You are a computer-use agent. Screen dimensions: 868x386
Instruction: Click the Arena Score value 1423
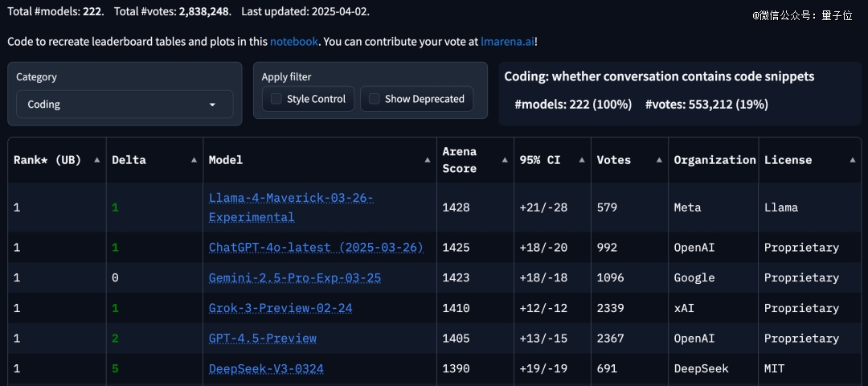coord(456,278)
